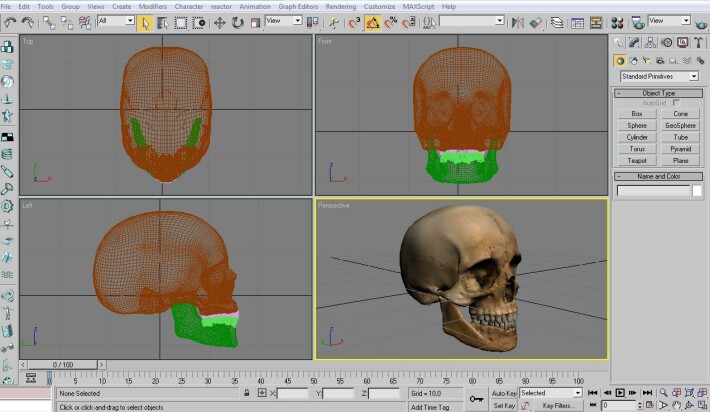Screen dimensions: 710x412
Task: Click the Teapot primitive button
Action: [637, 160]
